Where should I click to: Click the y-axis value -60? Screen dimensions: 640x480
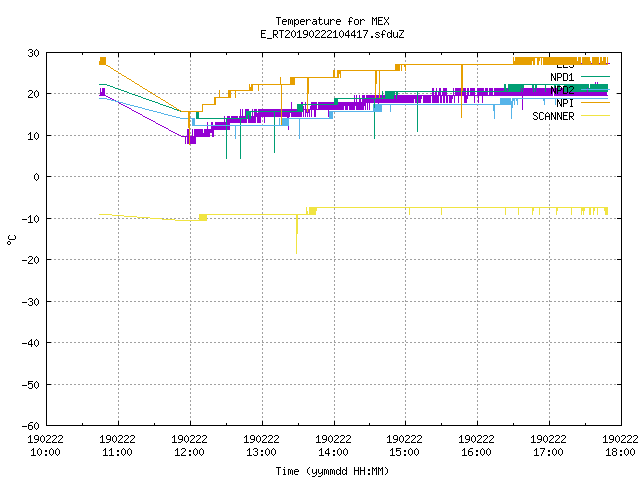31,426
